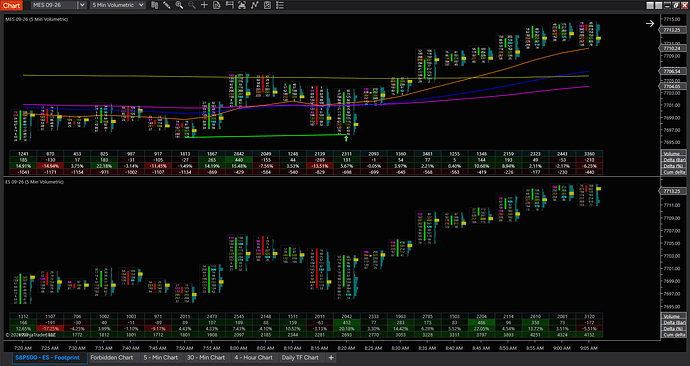Click the 8:00 AM time axis label

[x=239, y=348]
